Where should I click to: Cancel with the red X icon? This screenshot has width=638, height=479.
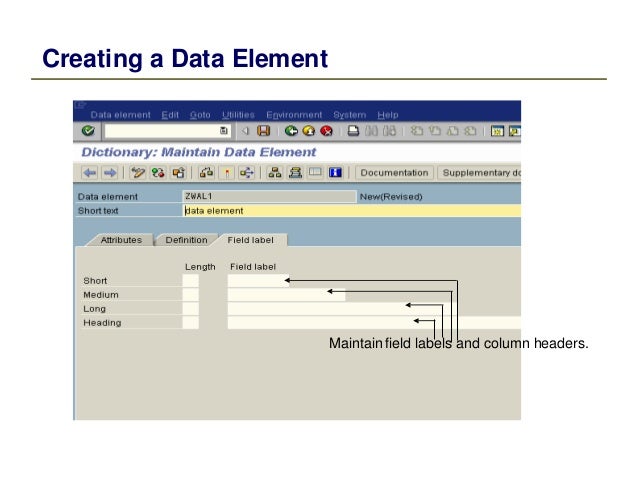(326, 131)
